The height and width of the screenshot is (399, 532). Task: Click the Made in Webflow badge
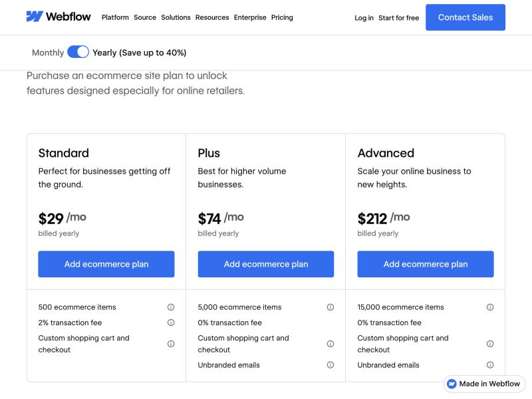tap(484, 384)
